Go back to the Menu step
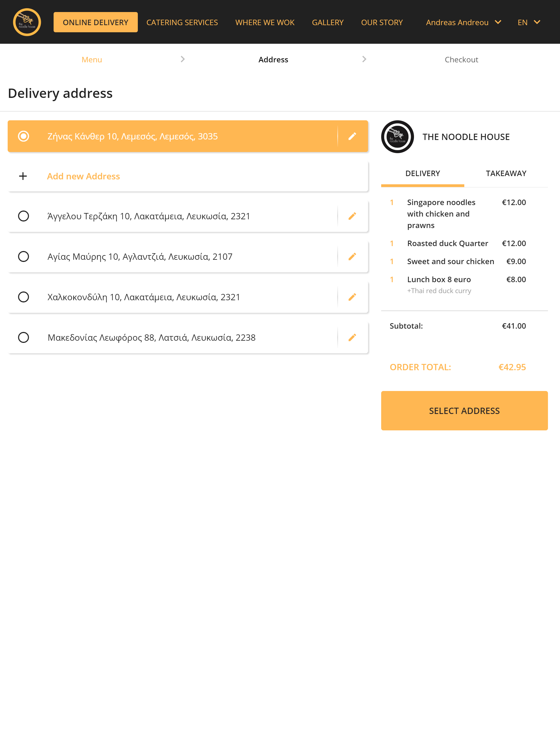Viewport: 560px width, 747px height. [x=92, y=60]
